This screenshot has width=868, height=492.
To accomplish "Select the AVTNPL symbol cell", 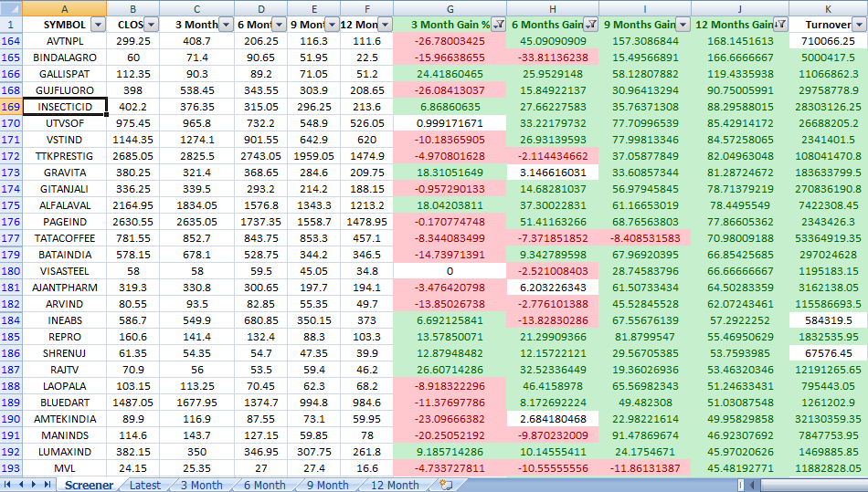I will click(x=64, y=41).
